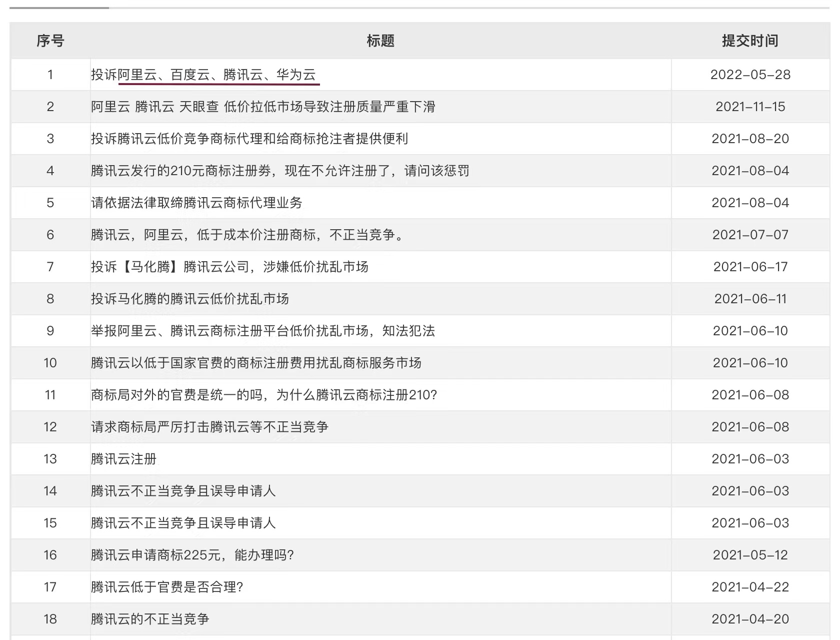Open 商标局对外的官费是统一的吗 entry

(x=264, y=395)
